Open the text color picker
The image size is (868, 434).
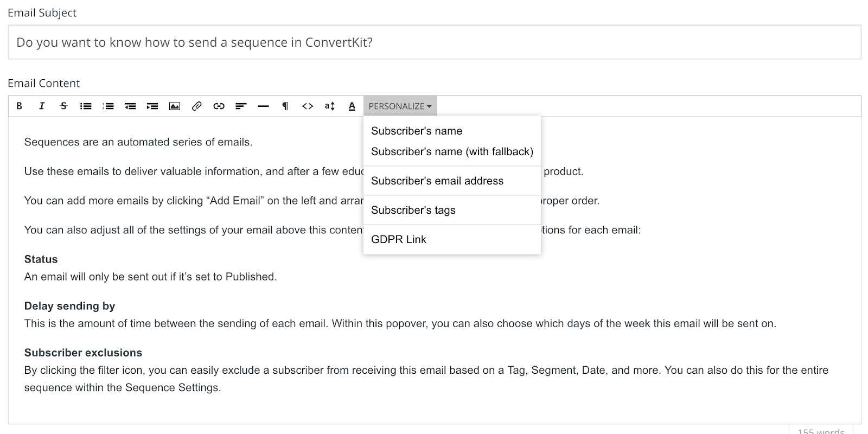[352, 106]
